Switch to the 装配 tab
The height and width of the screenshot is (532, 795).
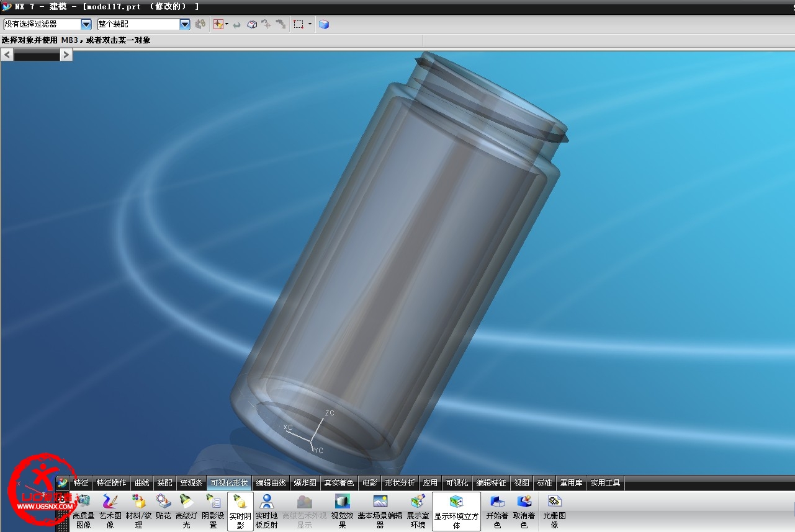click(x=164, y=482)
